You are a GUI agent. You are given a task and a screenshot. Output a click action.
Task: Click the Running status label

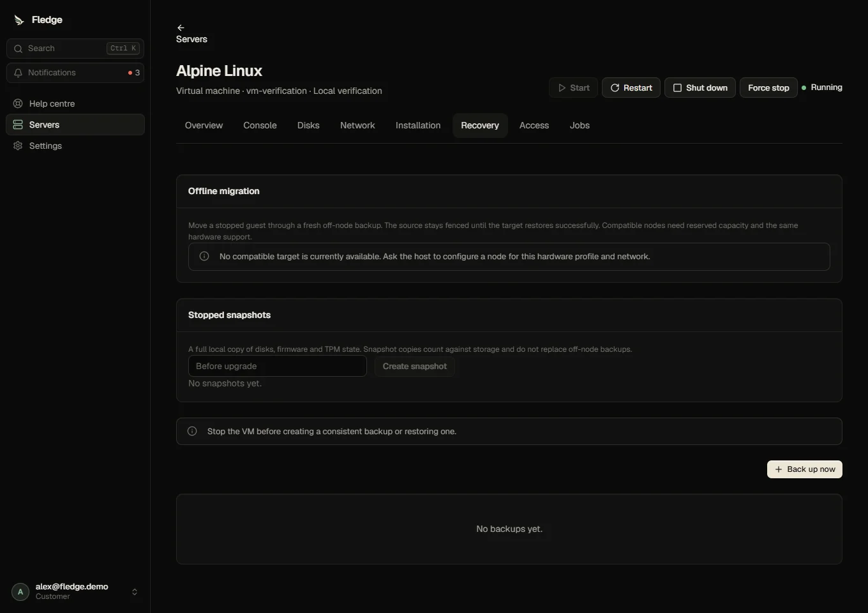pyautogui.click(x=827, y=87)
